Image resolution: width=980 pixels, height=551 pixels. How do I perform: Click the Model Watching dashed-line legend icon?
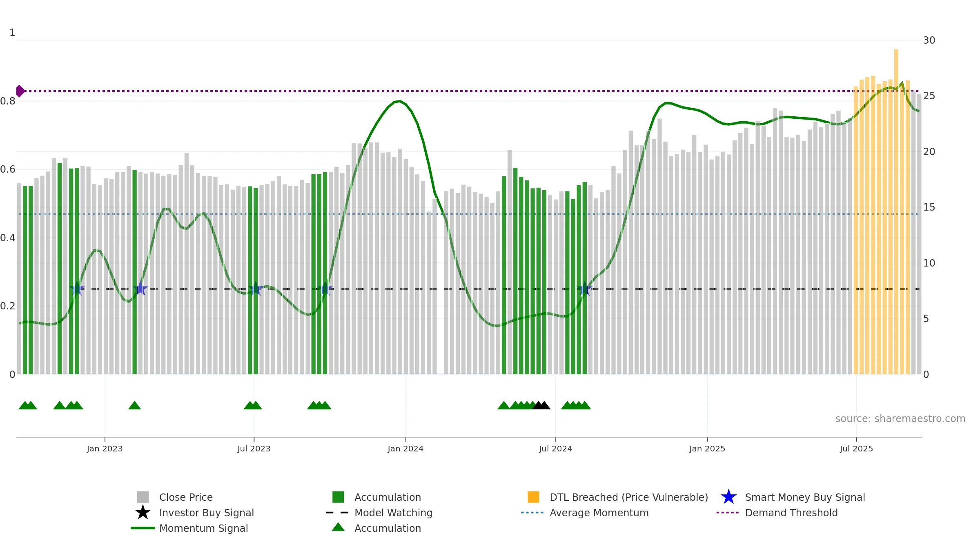click(337, 513)
